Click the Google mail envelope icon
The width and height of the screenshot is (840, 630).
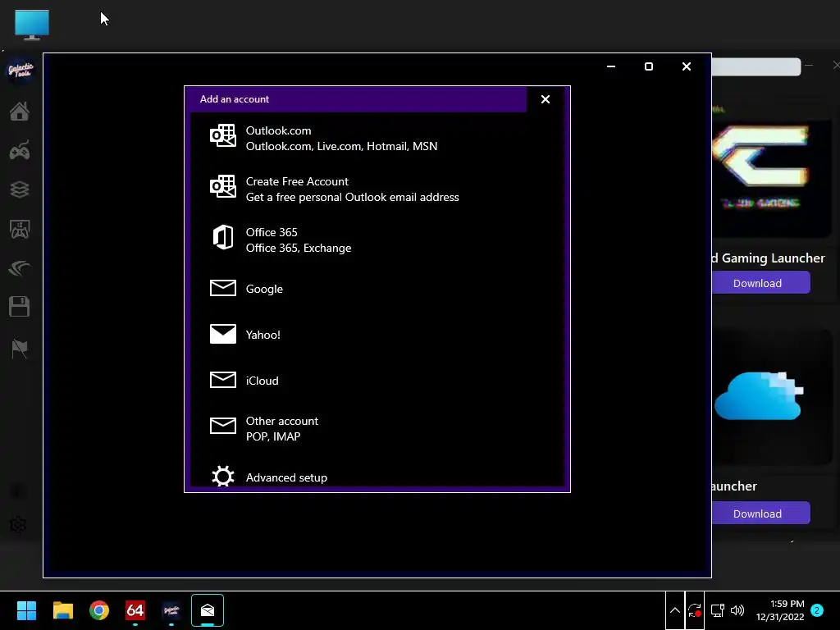tap(223, 288)
